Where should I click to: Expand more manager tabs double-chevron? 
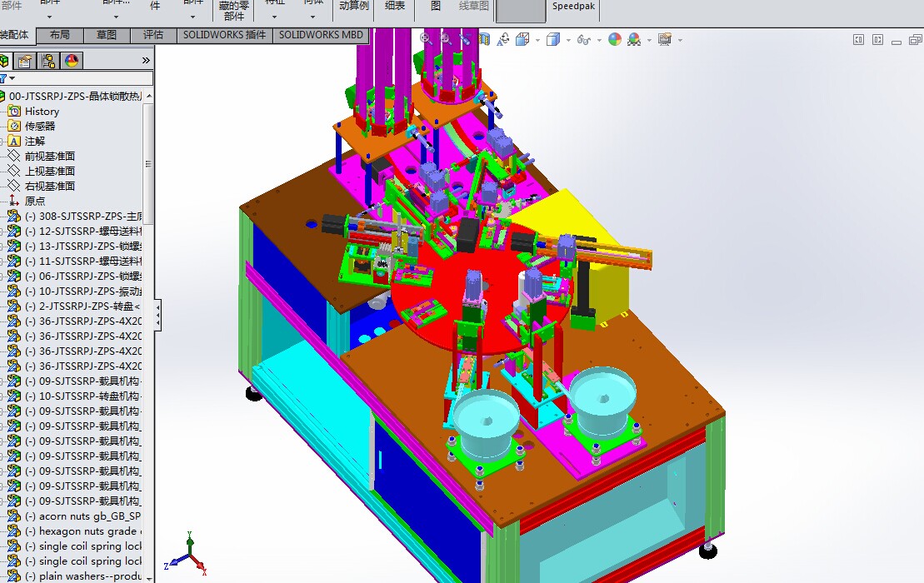click(x=146, y=60)
